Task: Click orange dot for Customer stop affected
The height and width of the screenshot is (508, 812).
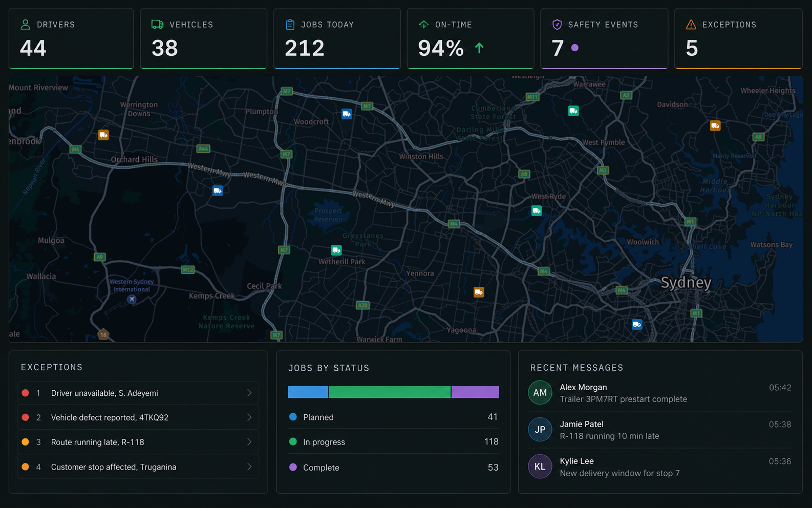Action: [25, 467]
